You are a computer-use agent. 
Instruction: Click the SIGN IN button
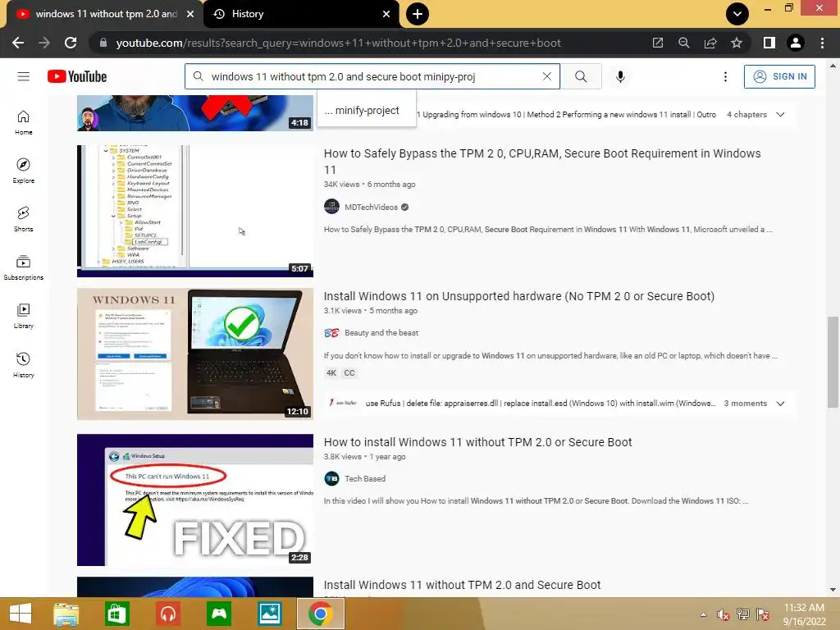[x=779, y=76]
